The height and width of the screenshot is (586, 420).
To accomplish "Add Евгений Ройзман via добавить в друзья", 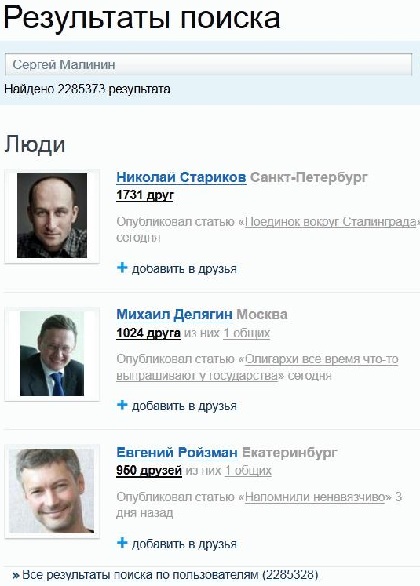I will pos(184,544).
